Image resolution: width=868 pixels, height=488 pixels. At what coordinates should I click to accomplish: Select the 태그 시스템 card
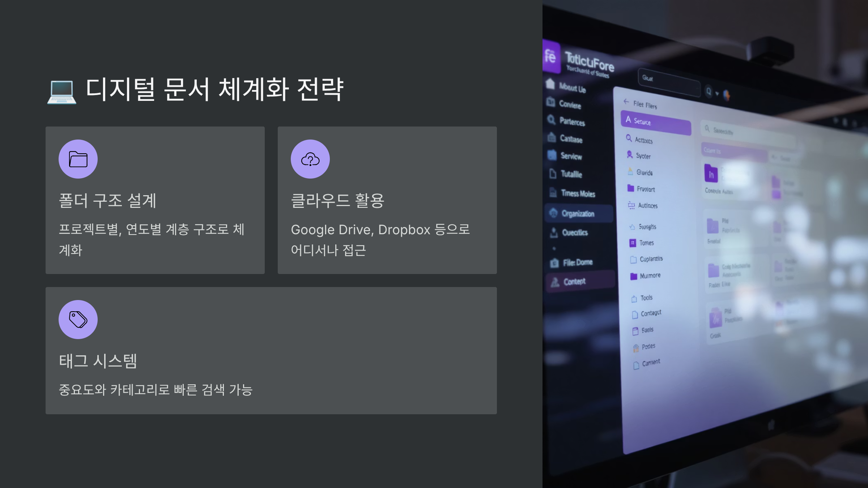click(x=271, y=350)
